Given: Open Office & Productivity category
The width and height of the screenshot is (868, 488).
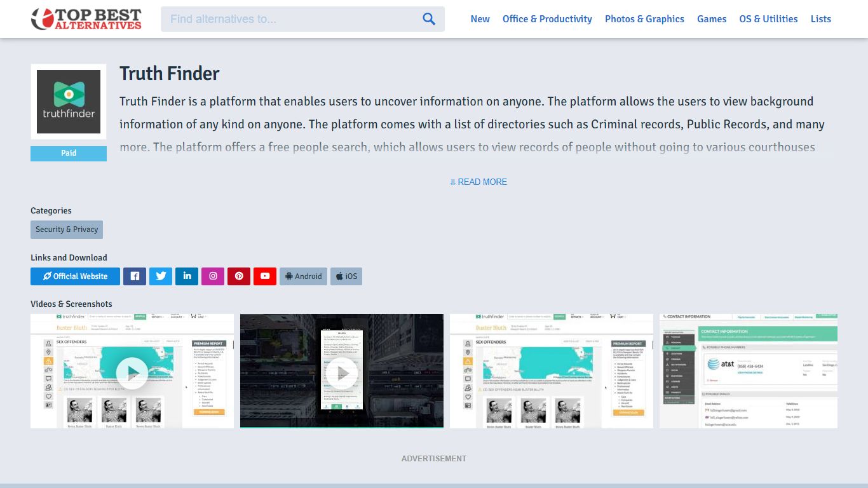Looking at the screenshot, I should point(547,19).
